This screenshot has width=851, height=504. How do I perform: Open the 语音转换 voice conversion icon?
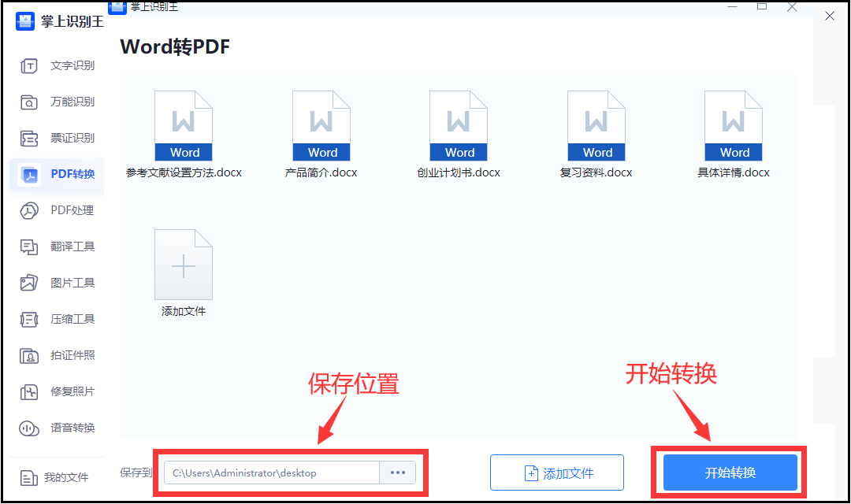(x=29, y=428)
